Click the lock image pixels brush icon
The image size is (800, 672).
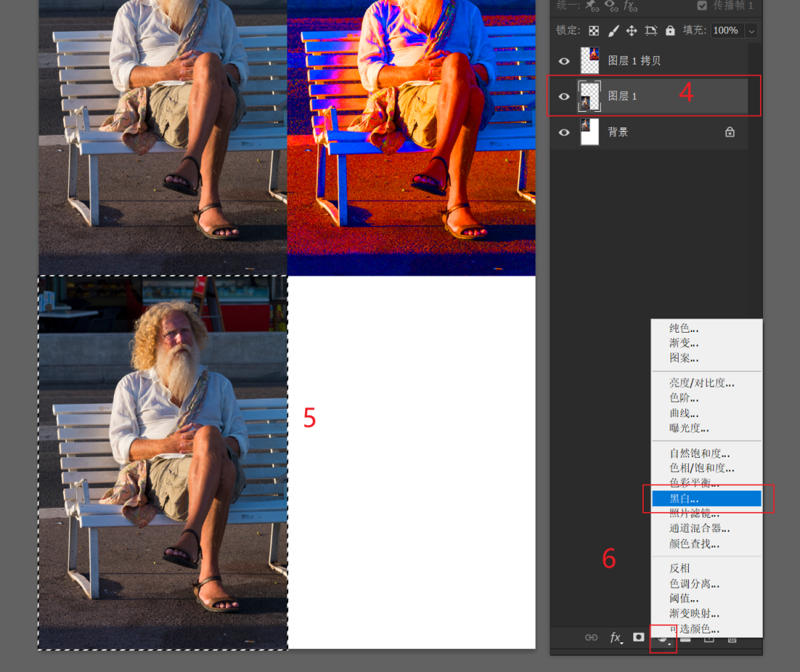coord(613,31)
